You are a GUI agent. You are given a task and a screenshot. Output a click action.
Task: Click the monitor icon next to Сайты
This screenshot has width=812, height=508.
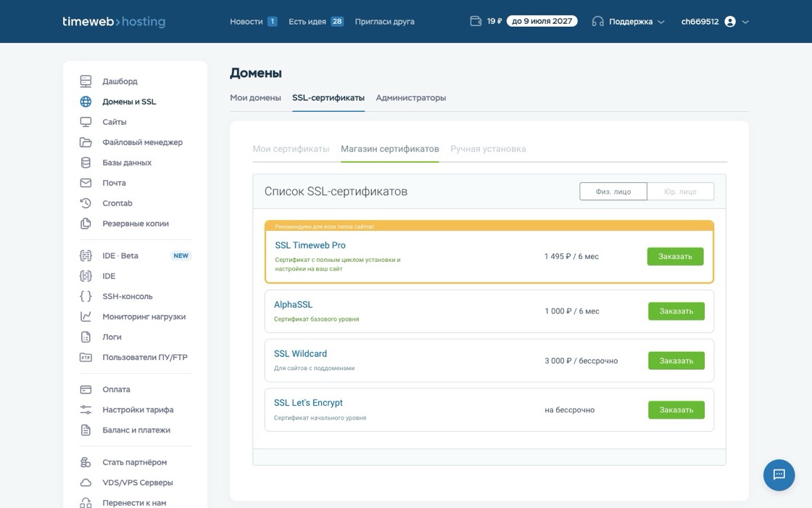[86, 122]
